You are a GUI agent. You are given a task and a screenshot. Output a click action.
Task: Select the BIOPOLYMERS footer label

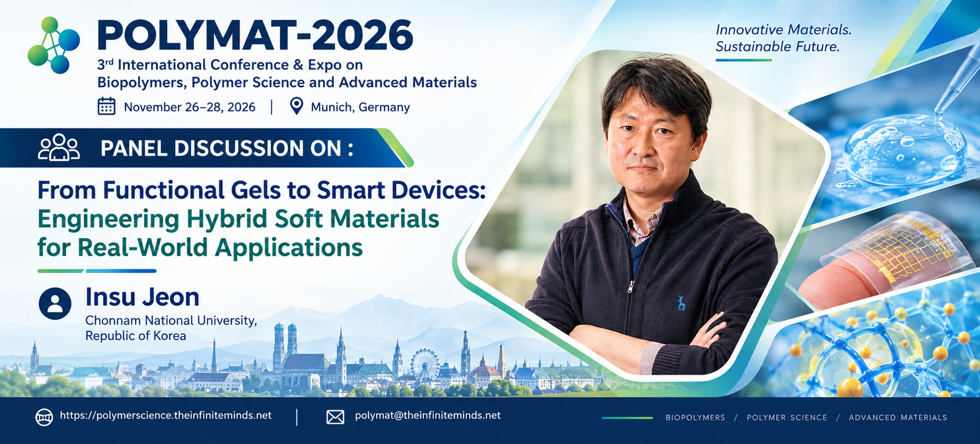coord(695,418)
